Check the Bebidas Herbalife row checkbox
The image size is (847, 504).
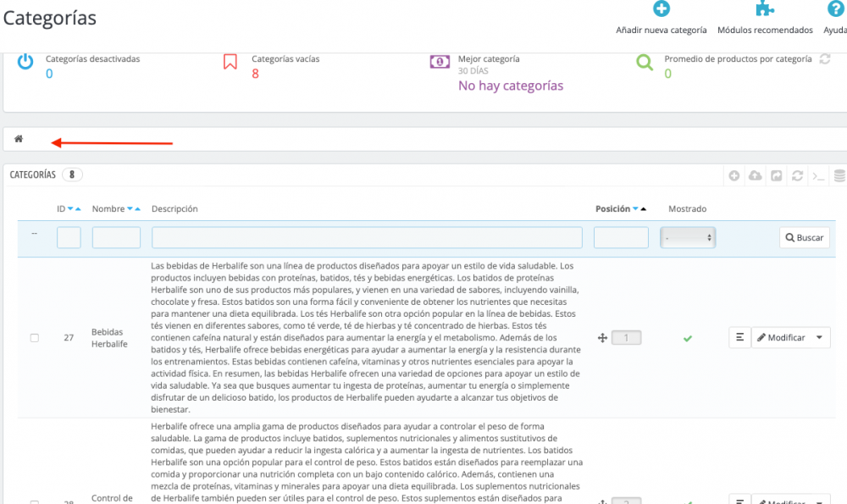point(34,337)
